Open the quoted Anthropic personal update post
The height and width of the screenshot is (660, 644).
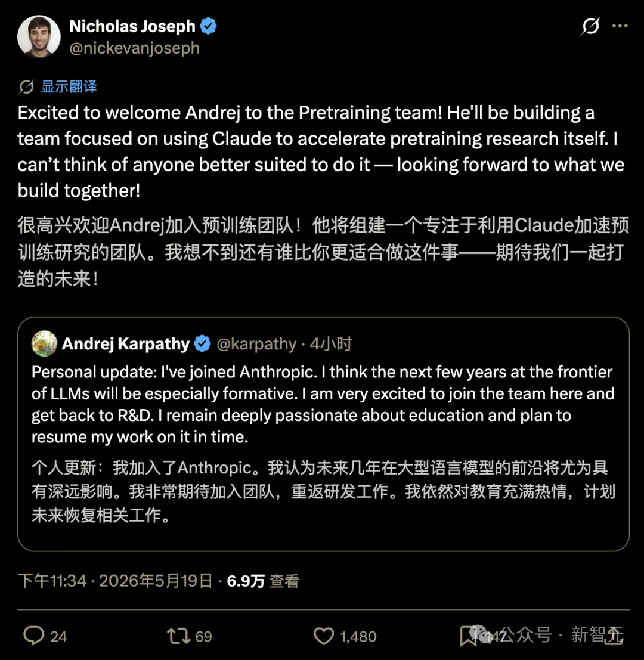pos(323,434)
